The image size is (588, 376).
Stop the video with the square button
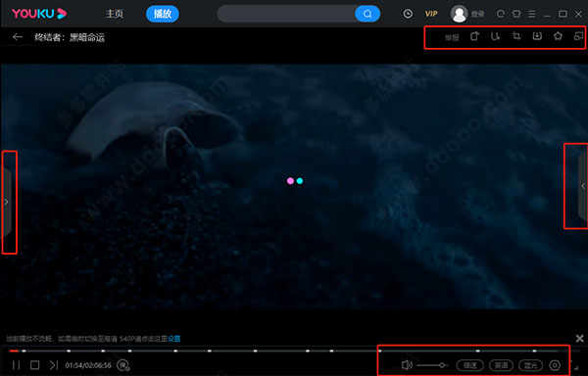(34, 365)
